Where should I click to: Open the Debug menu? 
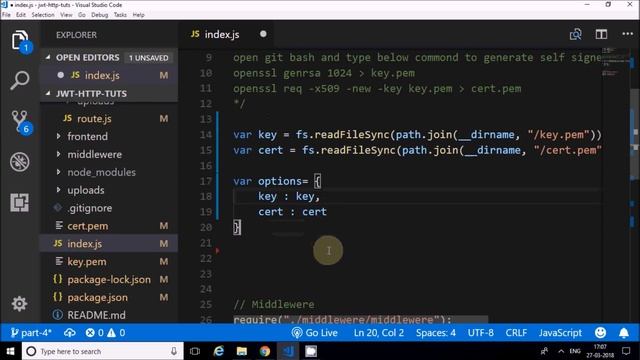(100, 15)
